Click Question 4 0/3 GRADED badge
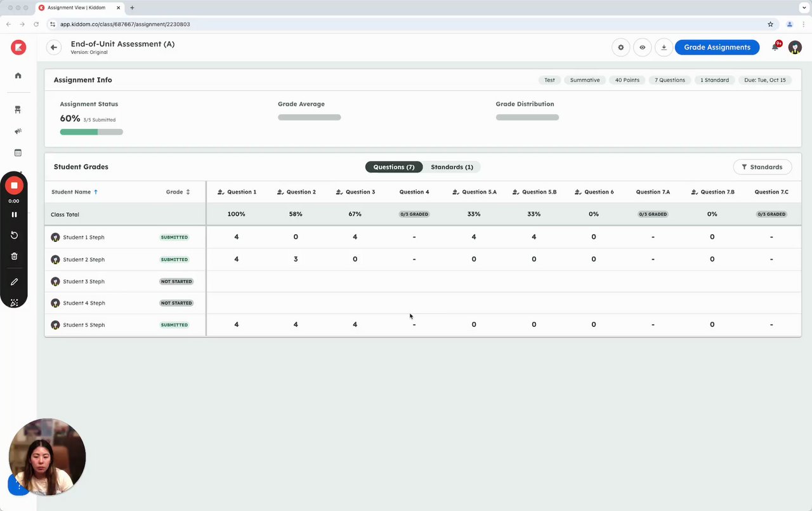Viewport: 812px width, 511px height. click(x=414, y=215)
